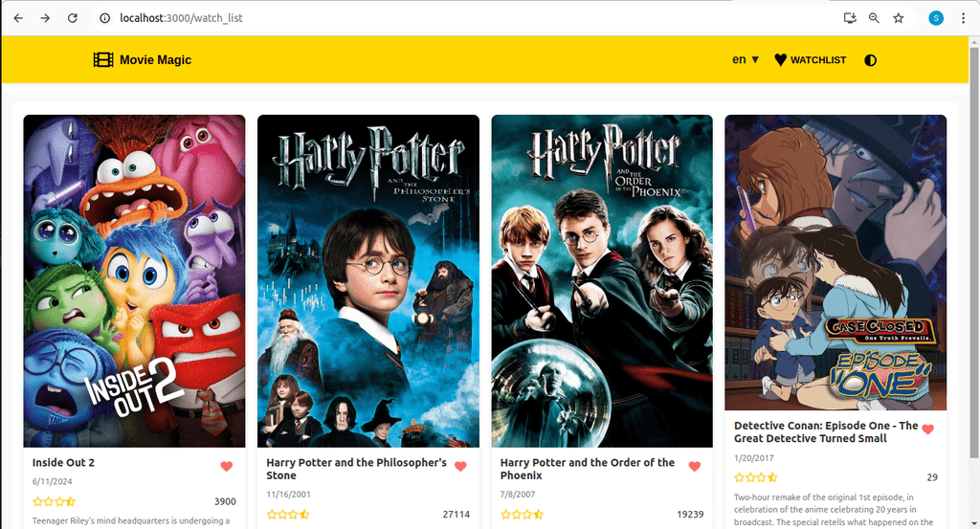
Task: Toggle dark mode with the contrast icon
Action: pyautogui.click(x=870, y=60)
